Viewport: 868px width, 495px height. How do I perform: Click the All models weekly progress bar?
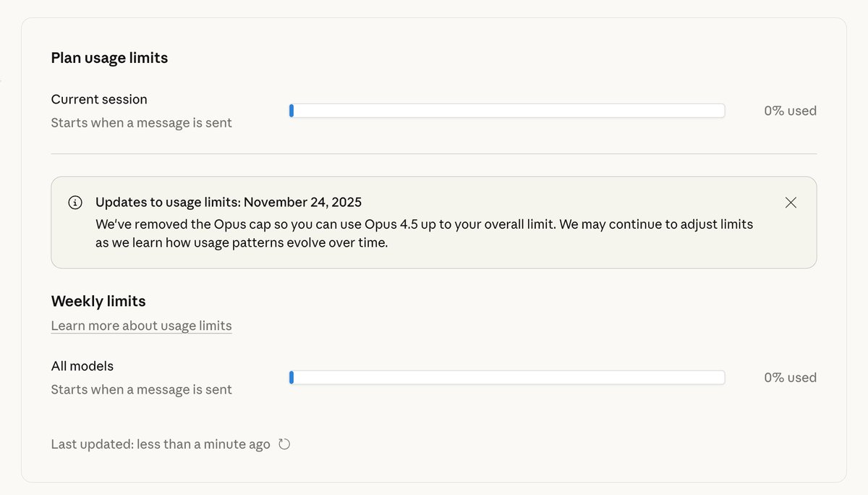[x=507, y=378]
